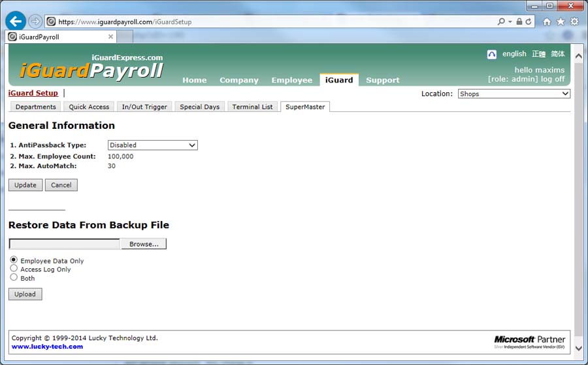This screenshot has width=588, height=365.
Task: Open the Location dropdown showing Shops
Action: (x=514, y=94)
